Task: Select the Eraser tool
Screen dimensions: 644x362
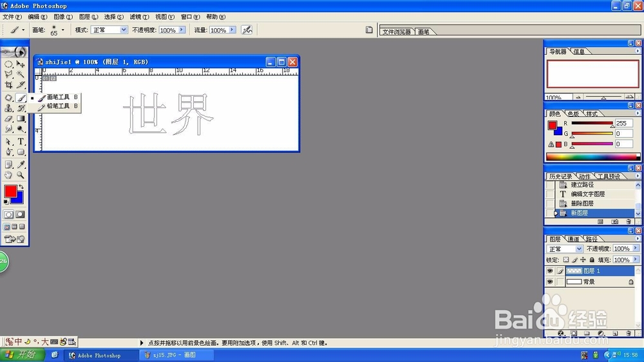Action: (x=8, y=119)
